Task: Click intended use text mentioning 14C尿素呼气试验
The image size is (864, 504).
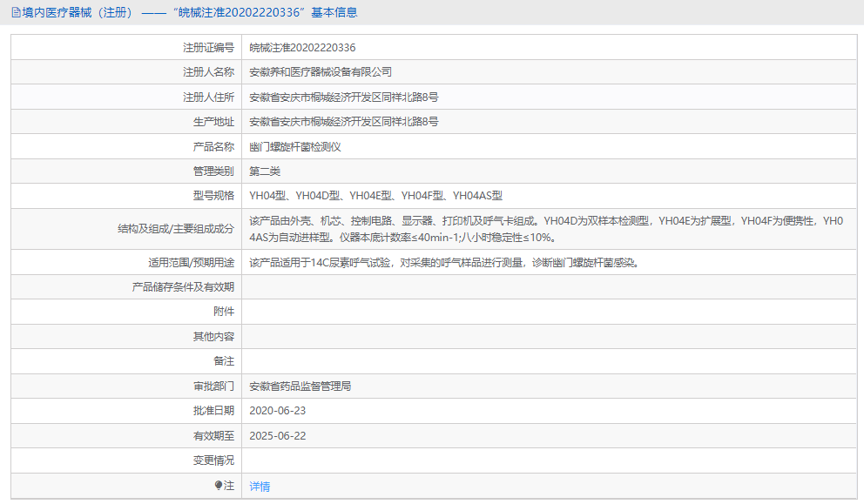Action: click(x=444, y=263)
